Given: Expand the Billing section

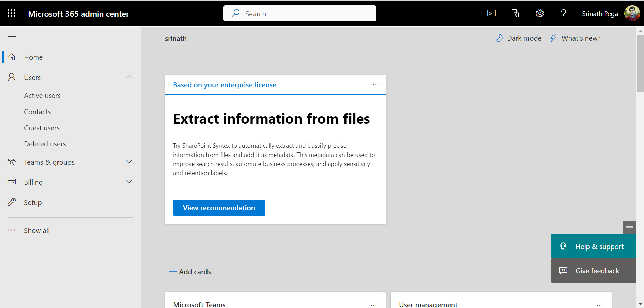Looking at the screenshot, I should point(129,182).
